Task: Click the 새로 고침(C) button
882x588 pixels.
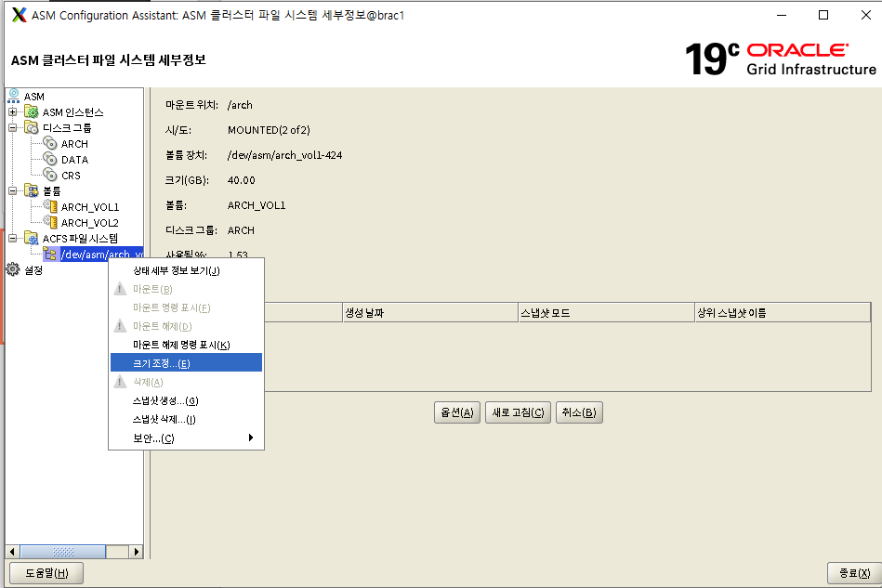Action: (518, 412)
